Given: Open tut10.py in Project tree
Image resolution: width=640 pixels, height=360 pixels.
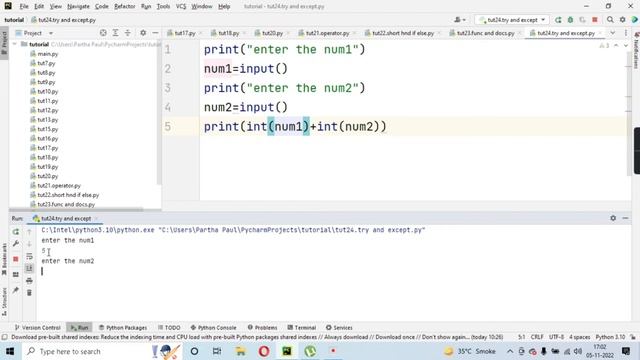Looking at the screenshot, I should (x=48, y=91).
